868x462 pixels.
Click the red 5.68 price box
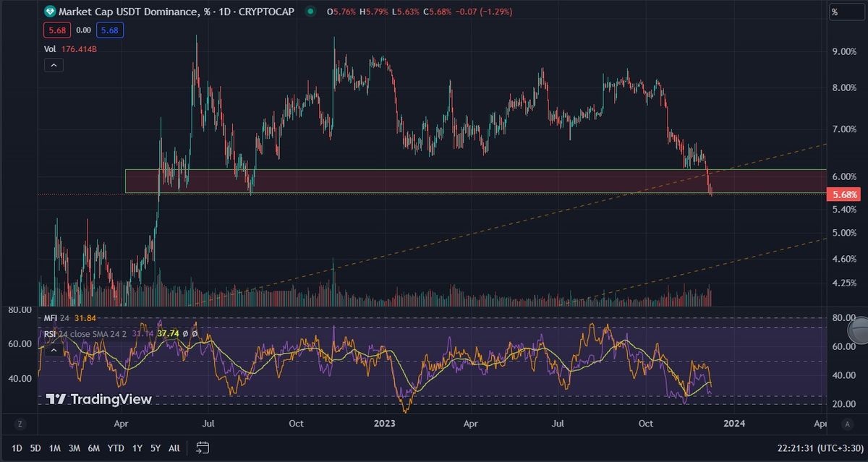tap(56, 30)
